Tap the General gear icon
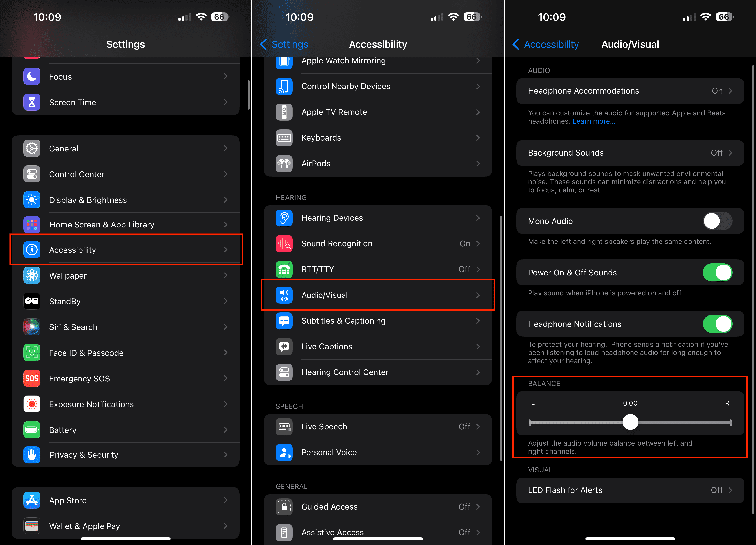 point(32,148)
